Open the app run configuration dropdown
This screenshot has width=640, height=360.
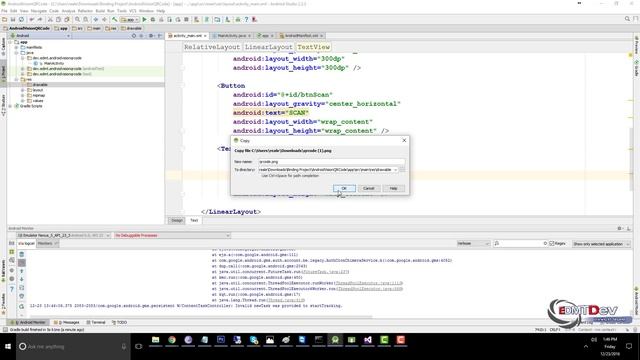click(x=130, y=19)
